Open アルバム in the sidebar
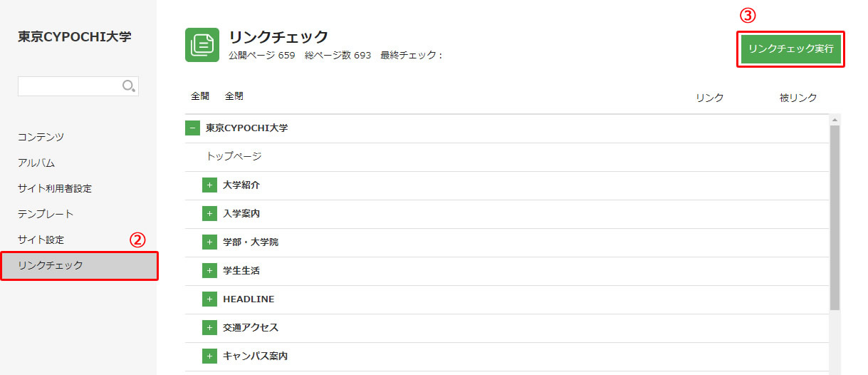The height and width of the screenshot is (375, 868). point(36,163)
